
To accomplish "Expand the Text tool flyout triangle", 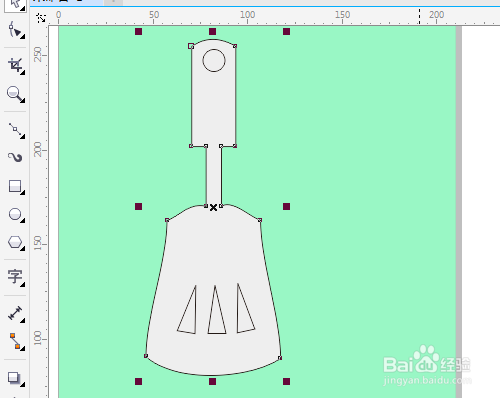I will 23,284.
